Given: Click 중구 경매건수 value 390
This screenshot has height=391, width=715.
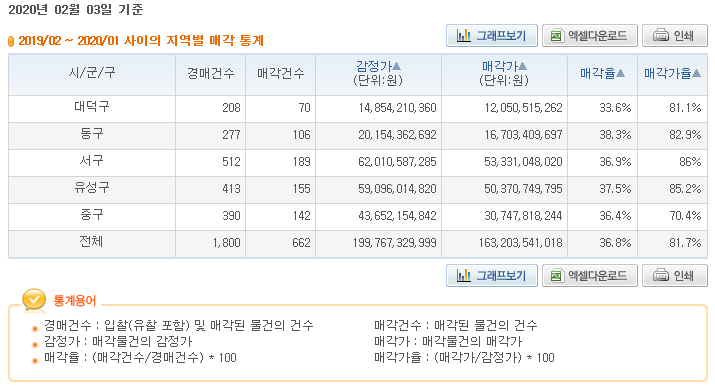Looking at the screenshot, I should pos(231,215).
